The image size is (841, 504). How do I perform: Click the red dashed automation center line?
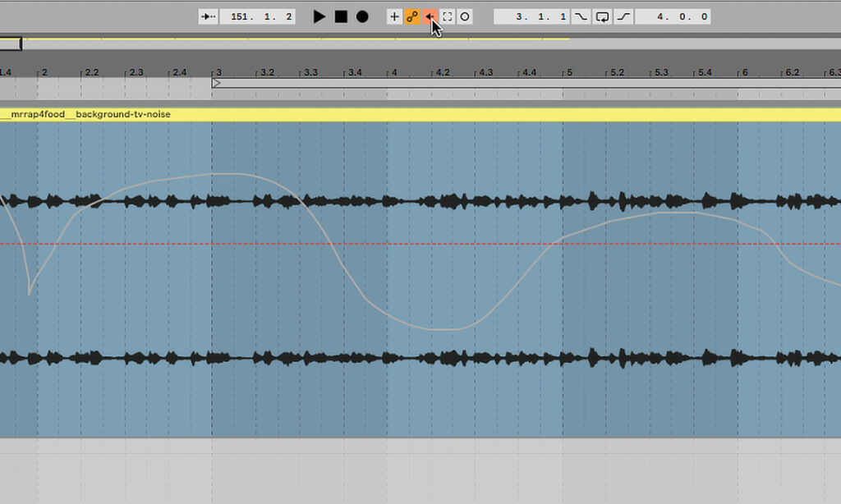pos(420,244)
